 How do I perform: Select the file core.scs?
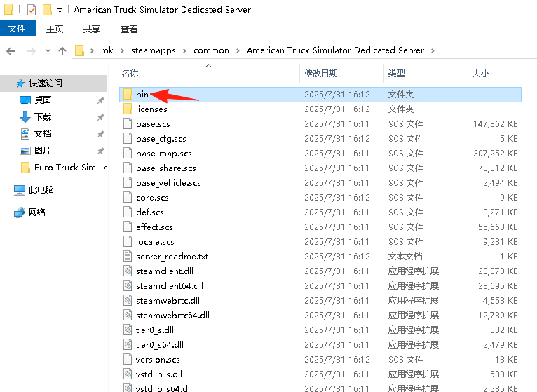(152, 197)
